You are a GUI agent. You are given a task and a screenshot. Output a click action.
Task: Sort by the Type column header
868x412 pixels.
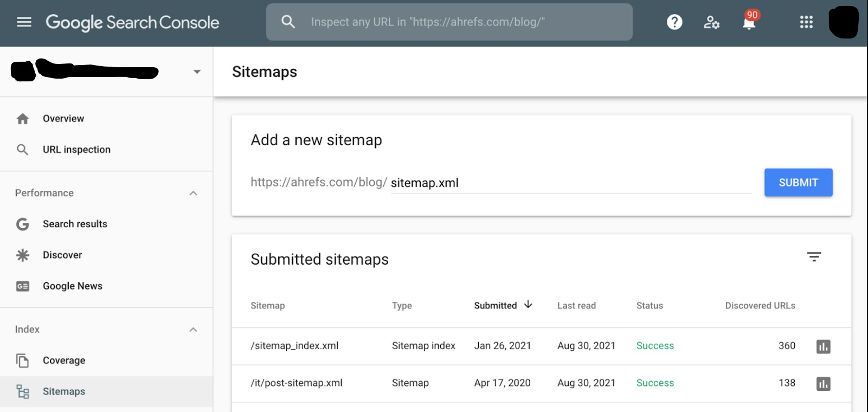(402, 306)
